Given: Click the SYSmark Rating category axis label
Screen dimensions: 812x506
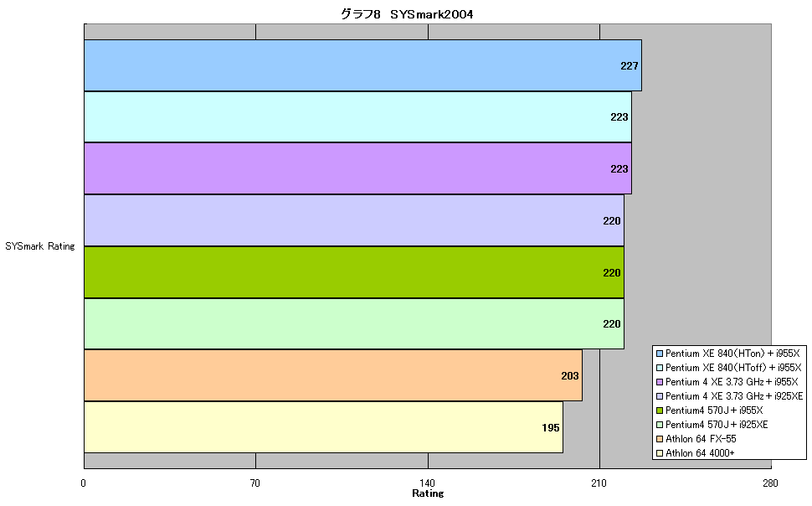Looking at the screenshot, I should [x=40, y=246].
